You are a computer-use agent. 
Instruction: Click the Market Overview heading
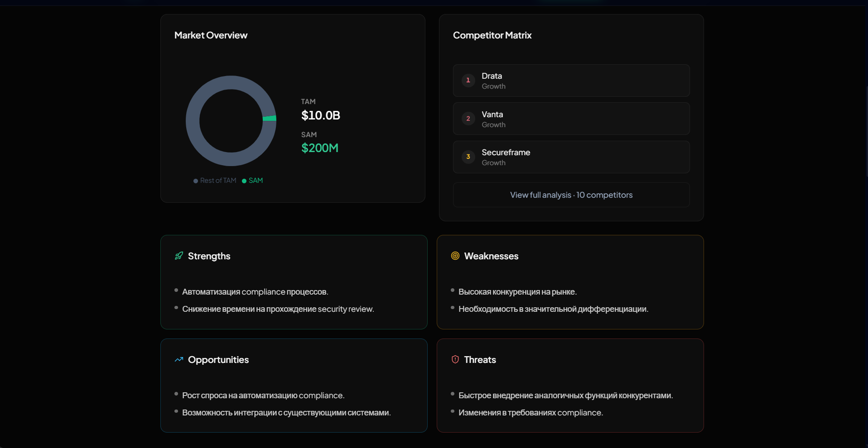[x=211, y=35]
